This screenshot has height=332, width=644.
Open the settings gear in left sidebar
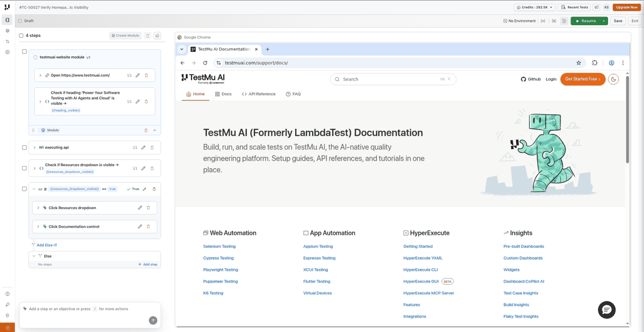(x=8, y=52)
